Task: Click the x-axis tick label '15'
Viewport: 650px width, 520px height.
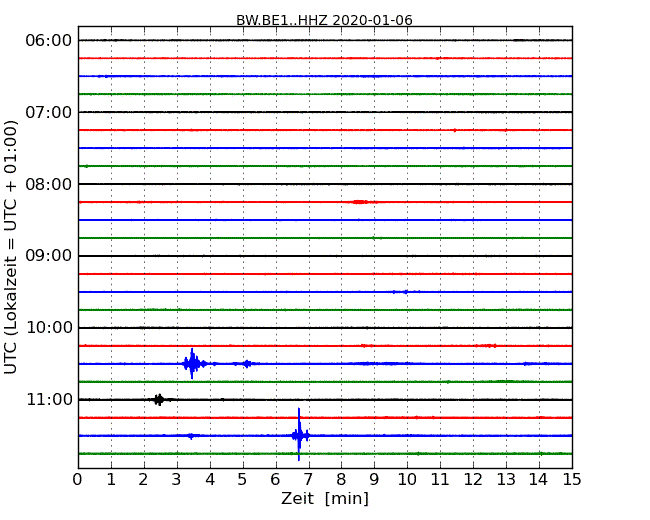Action: coord(572,480)
